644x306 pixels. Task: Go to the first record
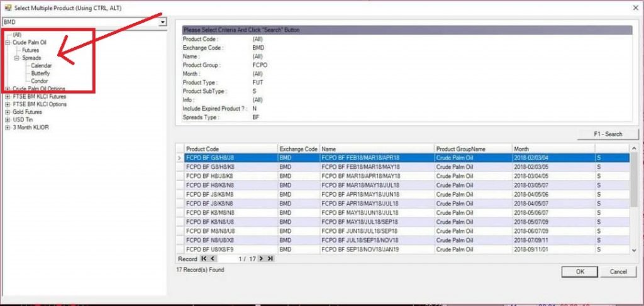coord(204,259)
